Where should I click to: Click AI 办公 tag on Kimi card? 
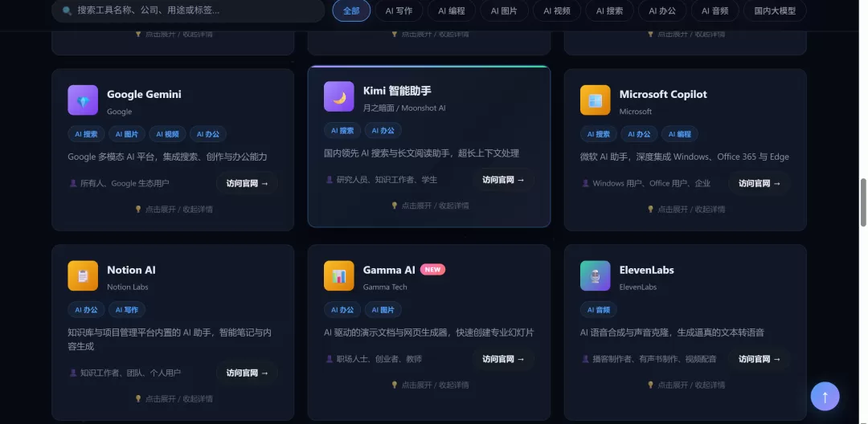pos(383,130)
